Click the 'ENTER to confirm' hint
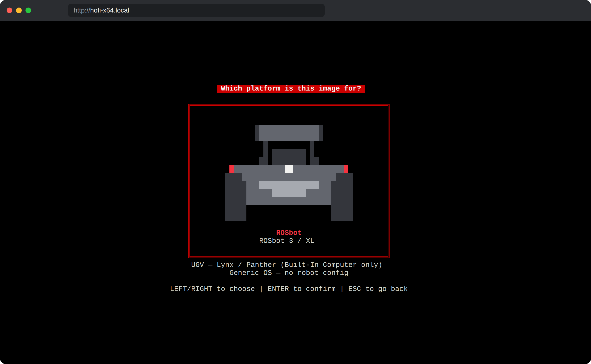Image resolution: width=591 pixels, height=364 pixels. tap(302, 289)
